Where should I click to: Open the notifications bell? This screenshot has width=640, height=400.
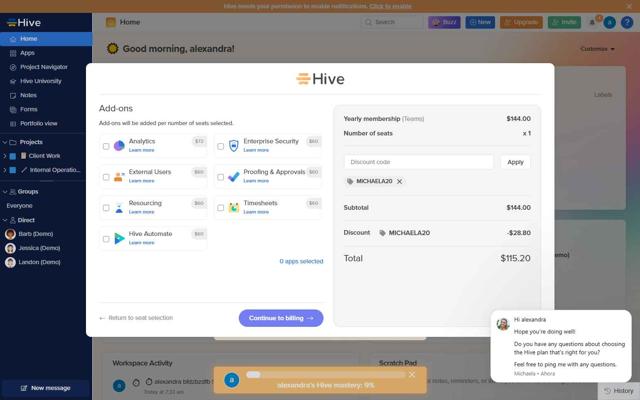click(x=592, y=22)
